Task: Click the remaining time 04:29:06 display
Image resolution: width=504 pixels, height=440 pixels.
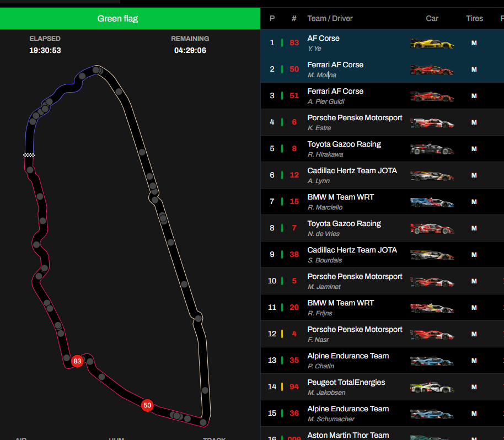Action: tap(190, 50)
